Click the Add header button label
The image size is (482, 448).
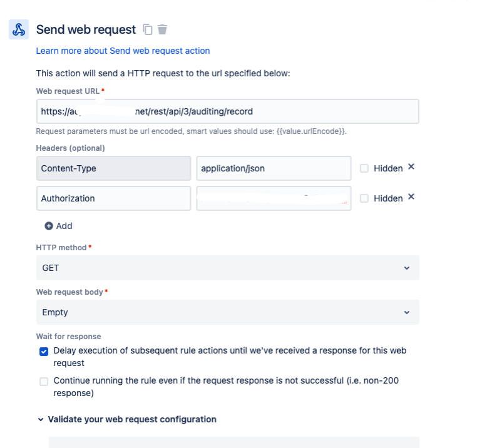tap(64, 226)
